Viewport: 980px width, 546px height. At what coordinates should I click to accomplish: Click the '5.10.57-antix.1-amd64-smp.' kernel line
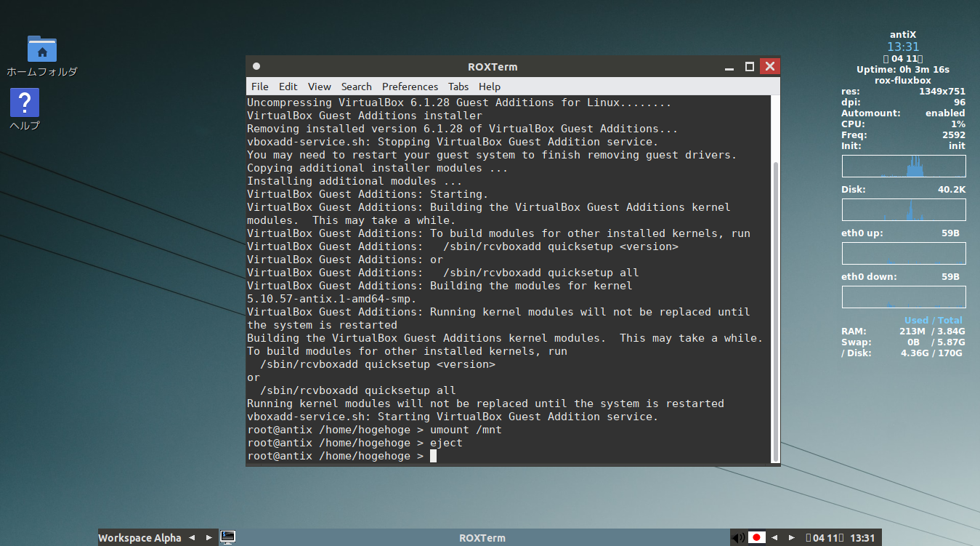pyautogui.click(x=331, y=299)
